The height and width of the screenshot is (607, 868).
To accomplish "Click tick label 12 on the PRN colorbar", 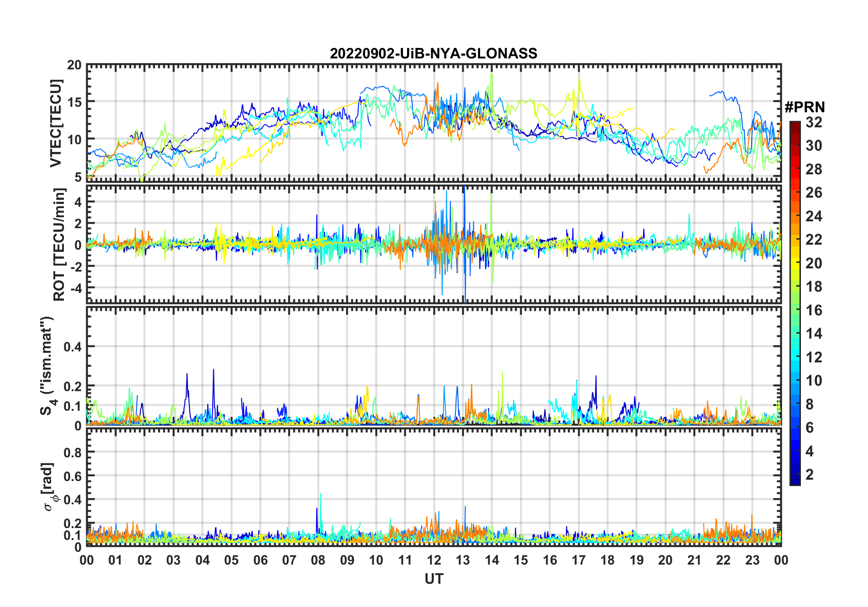I will (814, 357).
